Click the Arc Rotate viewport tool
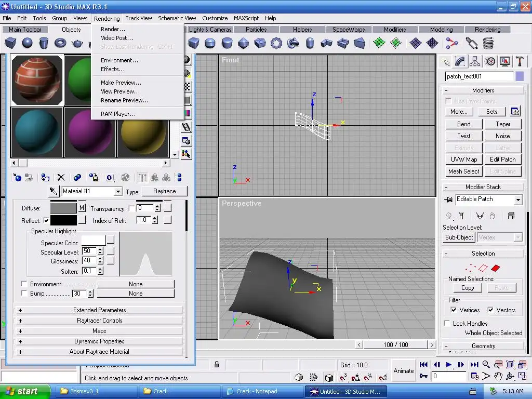 [x=510, y=376]
